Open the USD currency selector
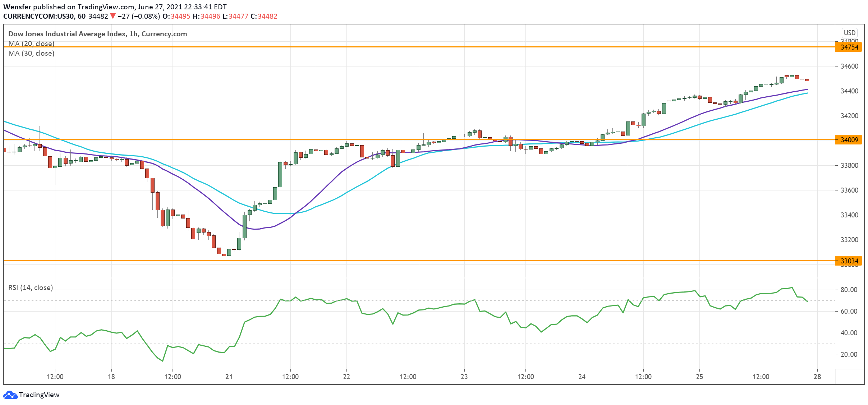Image resolution: width=868 pixels, height=405 pixels. (849, 33)
